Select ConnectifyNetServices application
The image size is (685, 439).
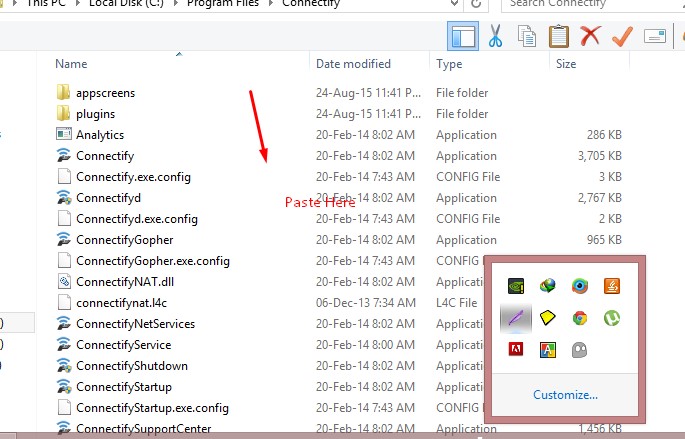pos(135,324)
